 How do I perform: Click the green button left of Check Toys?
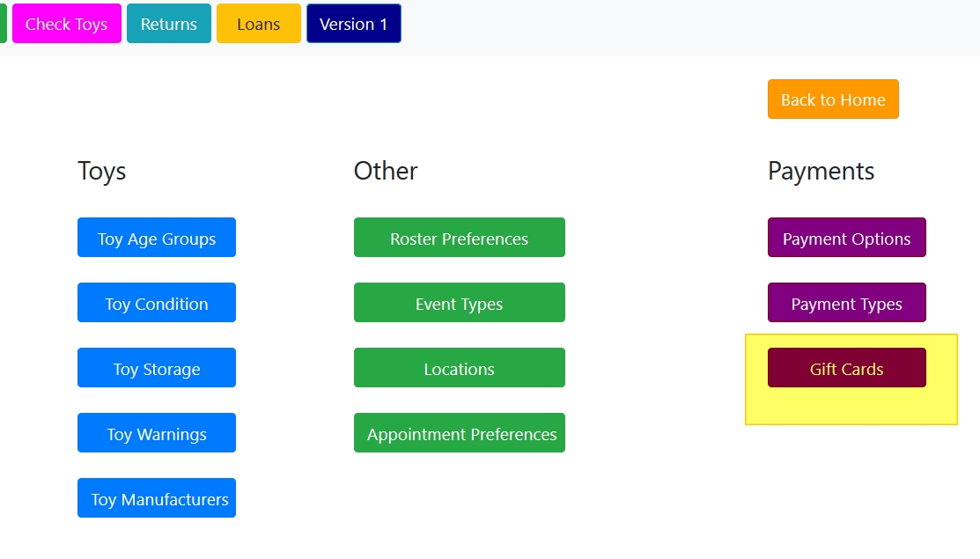pos(3,24)
